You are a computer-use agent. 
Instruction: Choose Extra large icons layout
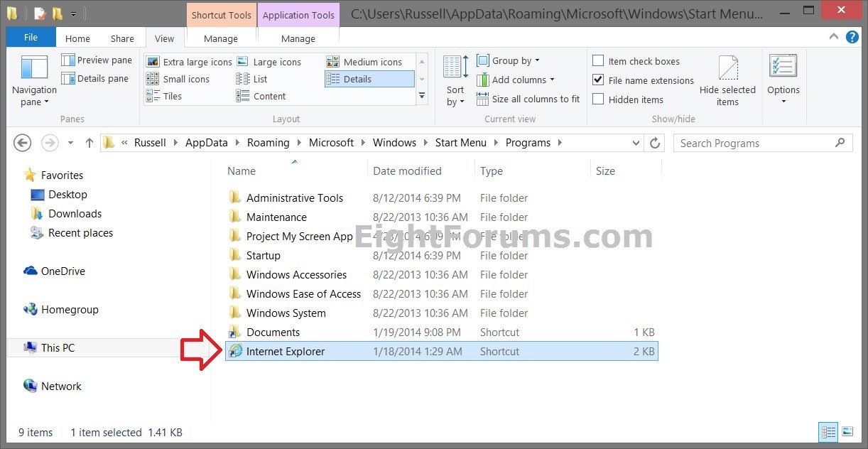(x=189, y=62)
